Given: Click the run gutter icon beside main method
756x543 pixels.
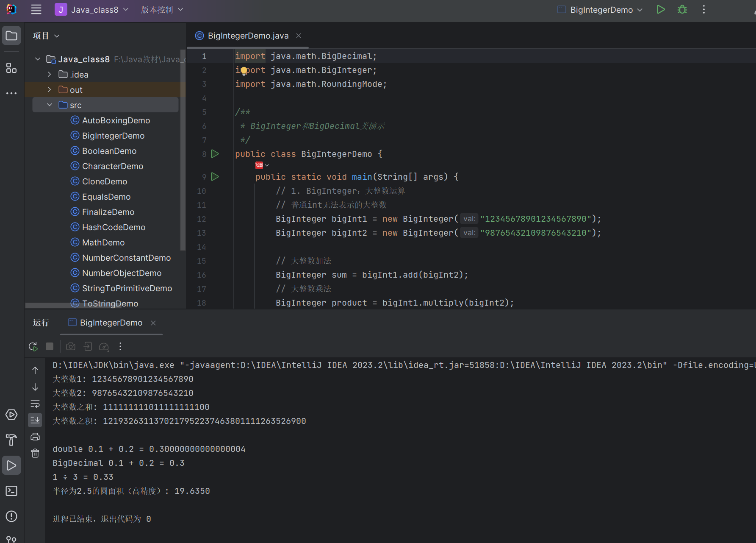Looking at the screenshot, I should pyautogui.click(x=215, y=177).
